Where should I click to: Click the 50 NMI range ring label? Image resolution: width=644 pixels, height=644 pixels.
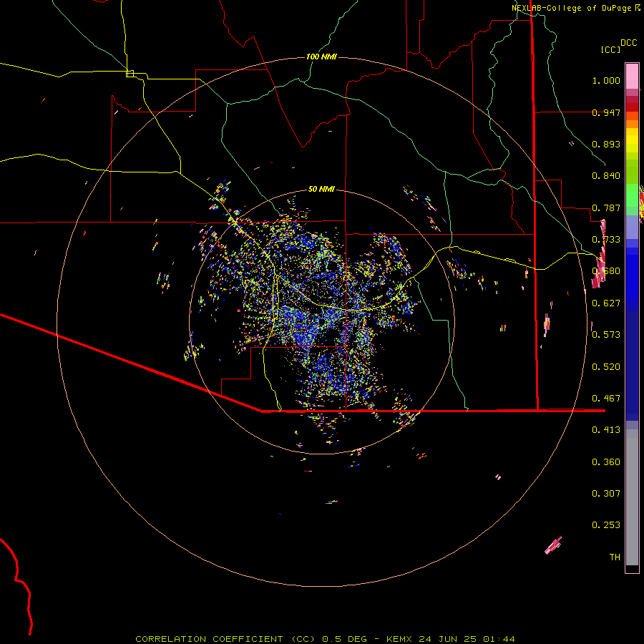click(x=321, y=190)
